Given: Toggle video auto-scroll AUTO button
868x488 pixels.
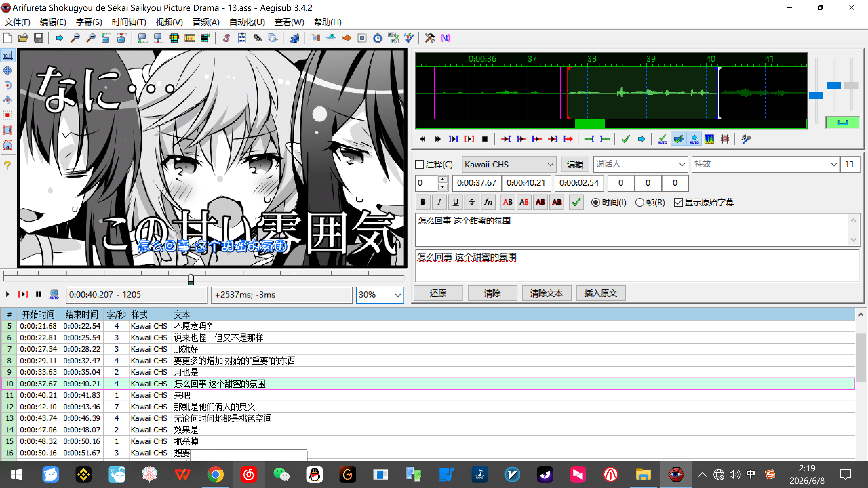Looking at the screenshot, I should [54, 294].
